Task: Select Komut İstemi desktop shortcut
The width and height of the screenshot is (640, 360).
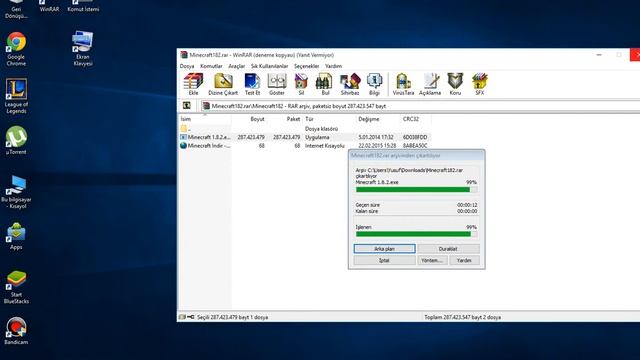Action: tap(83, 6)
